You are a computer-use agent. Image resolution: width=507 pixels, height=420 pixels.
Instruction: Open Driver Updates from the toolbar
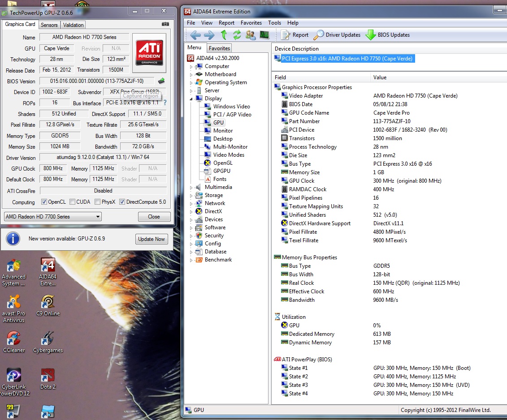click(337, 35)
